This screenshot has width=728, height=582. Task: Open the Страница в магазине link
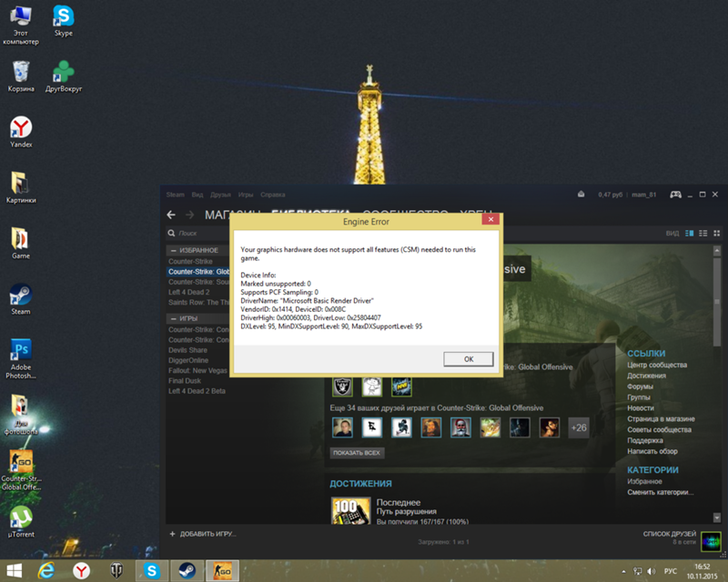[x=661, y=418]
